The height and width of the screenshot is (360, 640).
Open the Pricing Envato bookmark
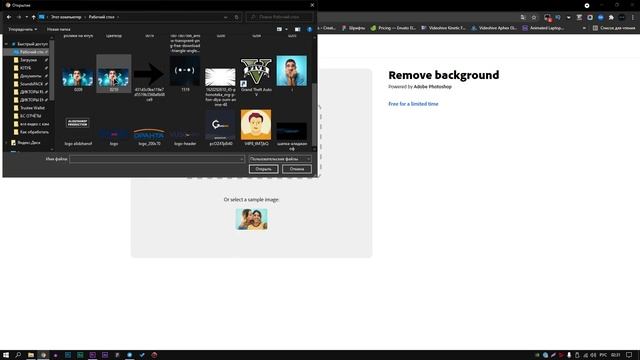point(393,28)
